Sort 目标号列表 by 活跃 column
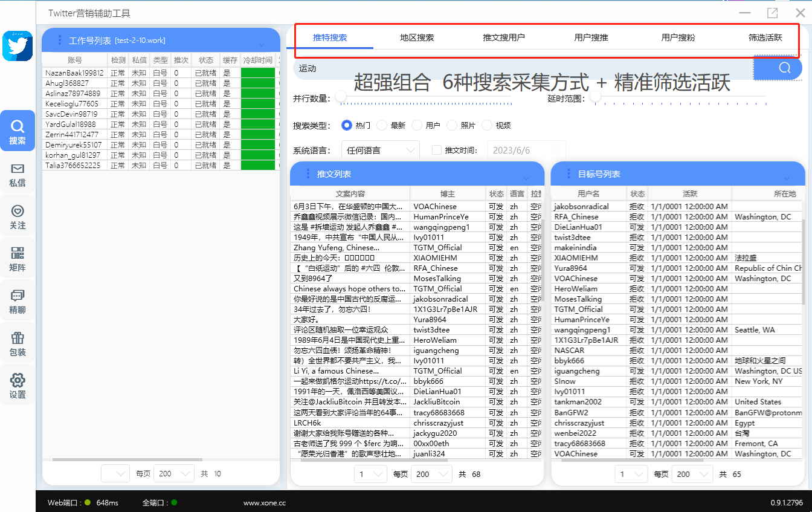812x512 pixels. coord(690,194)
